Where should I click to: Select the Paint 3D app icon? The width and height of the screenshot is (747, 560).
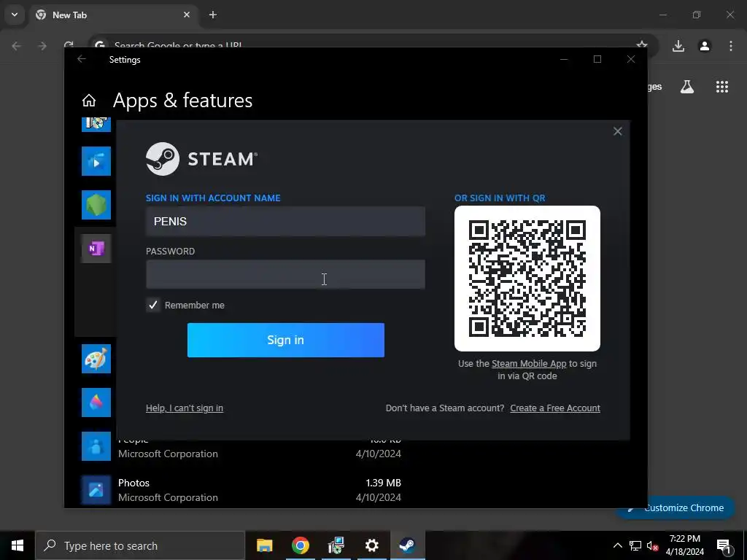(x=96, y=402)
